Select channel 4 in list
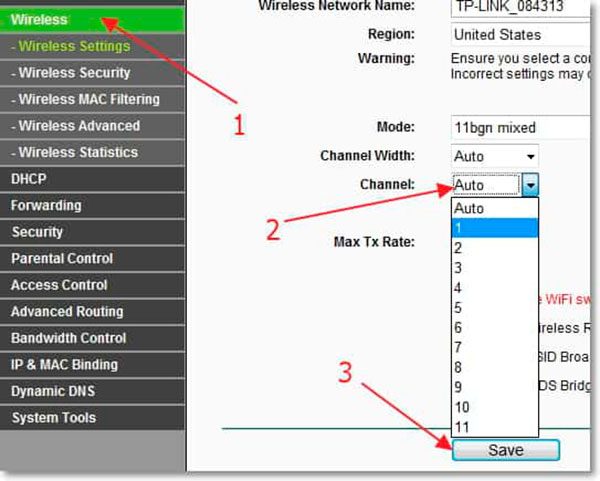 [495, 288]
